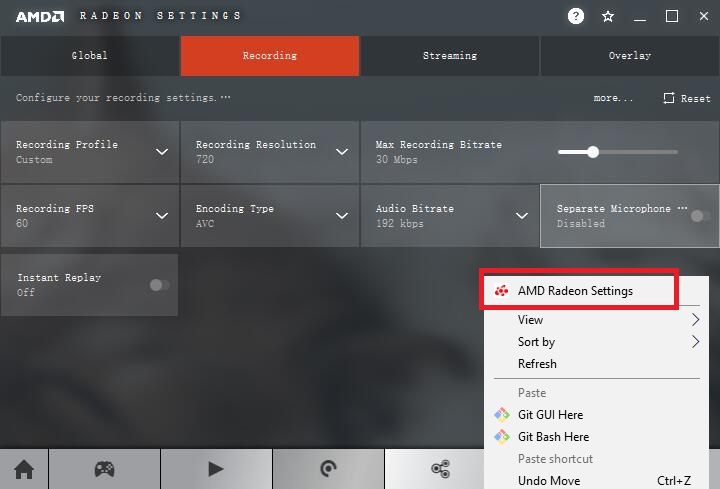Viewport: 720px width, 489px height.
Task: Click ellipsis after 'Configure your recording settings'
Action: pyautogui.click(x=225, y=97)
